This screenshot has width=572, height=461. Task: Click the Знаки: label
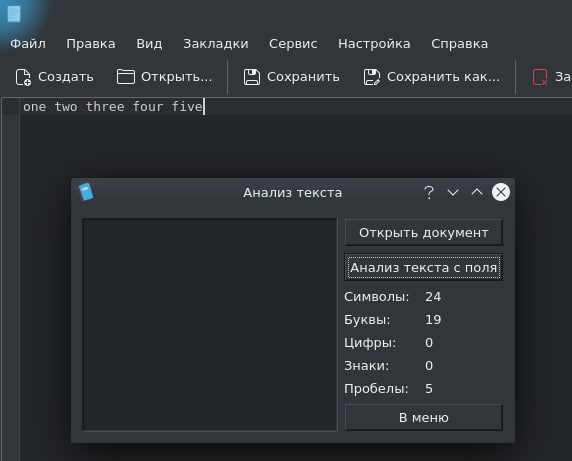(x=367, y=365)
